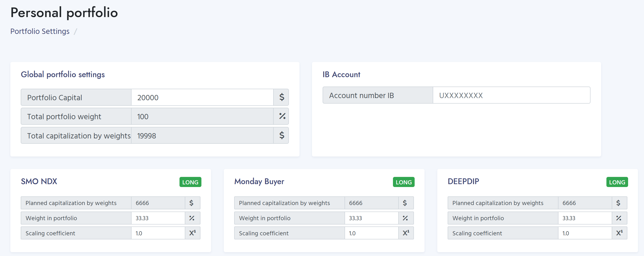This screenshot has height=256, width=644.
Task: Edit SMO NDX Weight in portfolio field
Action: click(158, 218)
